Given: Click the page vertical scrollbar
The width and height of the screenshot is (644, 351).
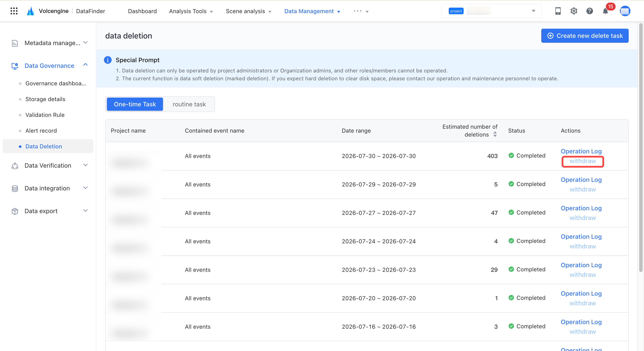Looking at the screenshot, I should [x=641, y=147].
